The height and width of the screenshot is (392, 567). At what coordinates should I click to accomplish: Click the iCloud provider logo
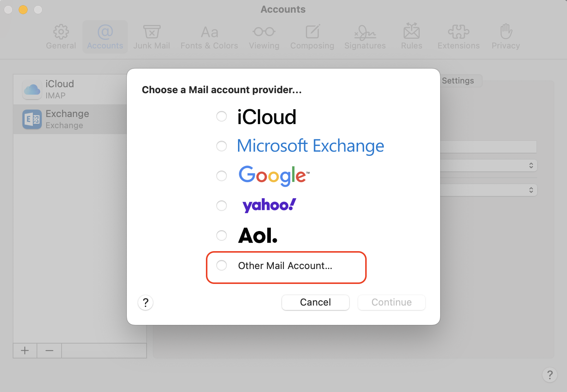[x=267, y=117]
